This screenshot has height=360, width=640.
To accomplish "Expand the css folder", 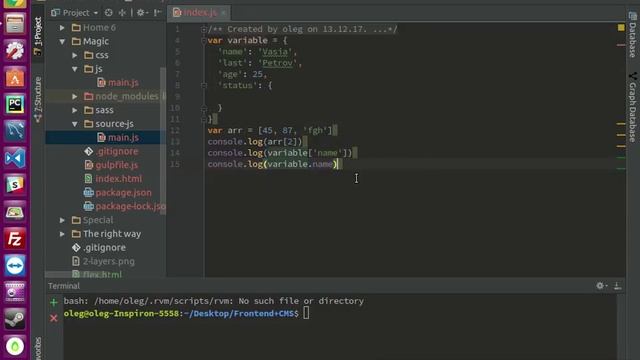I will 75,55.
